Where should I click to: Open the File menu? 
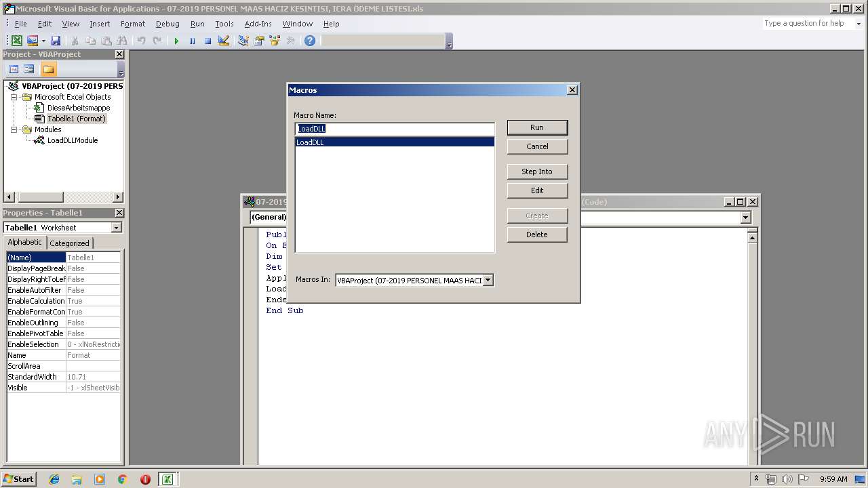[x=21, y=24]
